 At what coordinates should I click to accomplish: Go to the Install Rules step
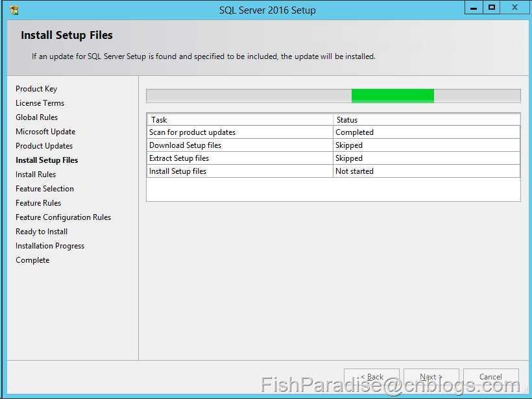point(36,175)
